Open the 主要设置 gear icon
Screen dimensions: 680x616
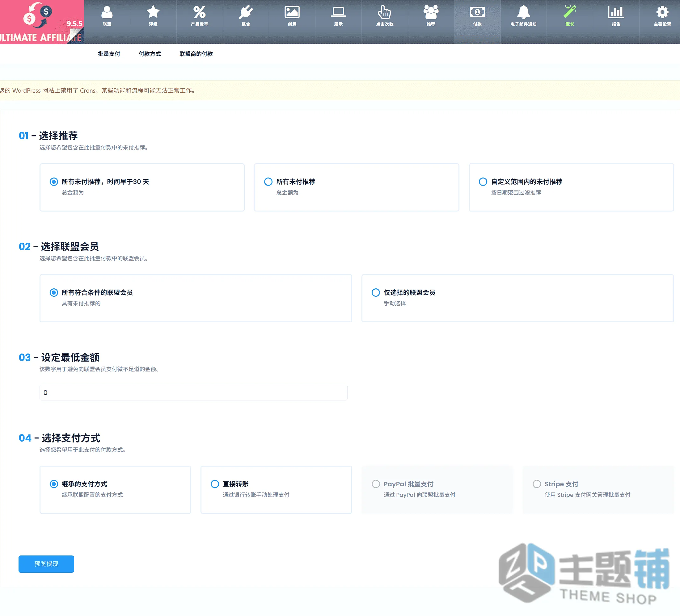662,12
